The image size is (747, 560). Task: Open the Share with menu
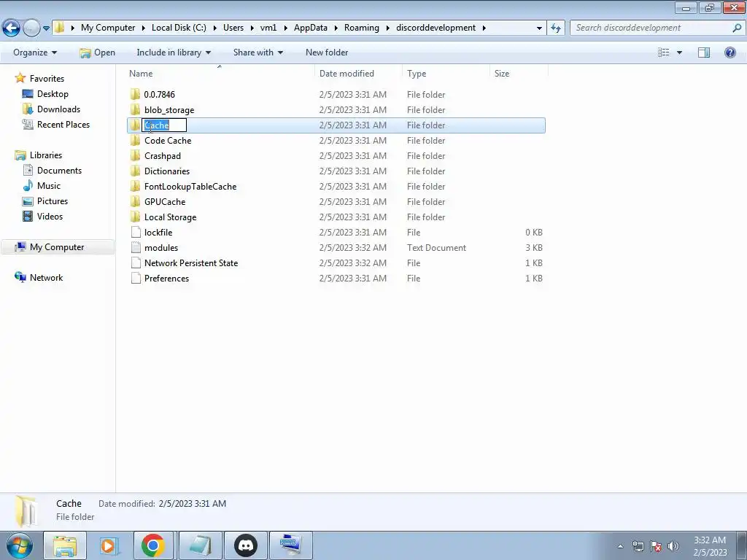(258, 52)
